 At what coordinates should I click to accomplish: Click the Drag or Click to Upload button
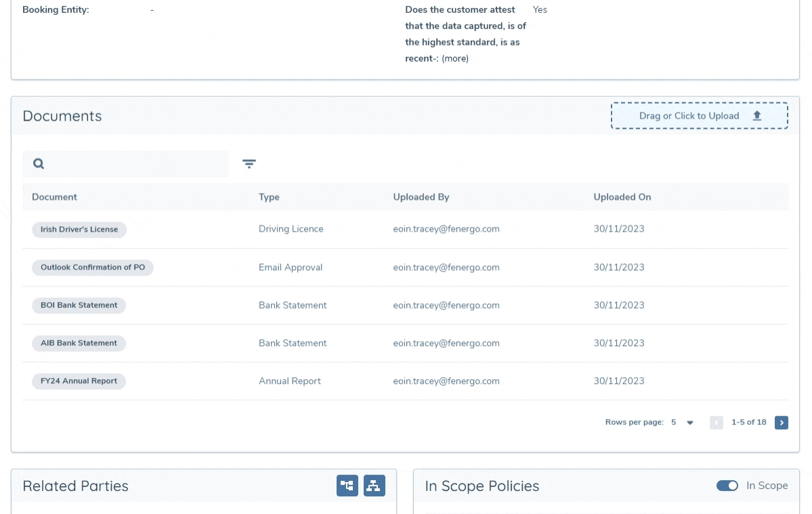tap(700, 115)
